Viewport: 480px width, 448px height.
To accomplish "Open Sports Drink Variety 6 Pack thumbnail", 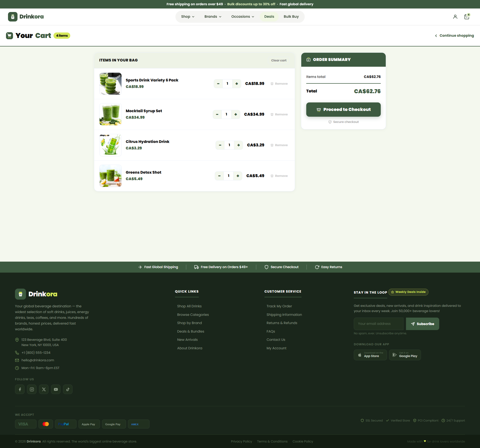I will click(110, 84).
